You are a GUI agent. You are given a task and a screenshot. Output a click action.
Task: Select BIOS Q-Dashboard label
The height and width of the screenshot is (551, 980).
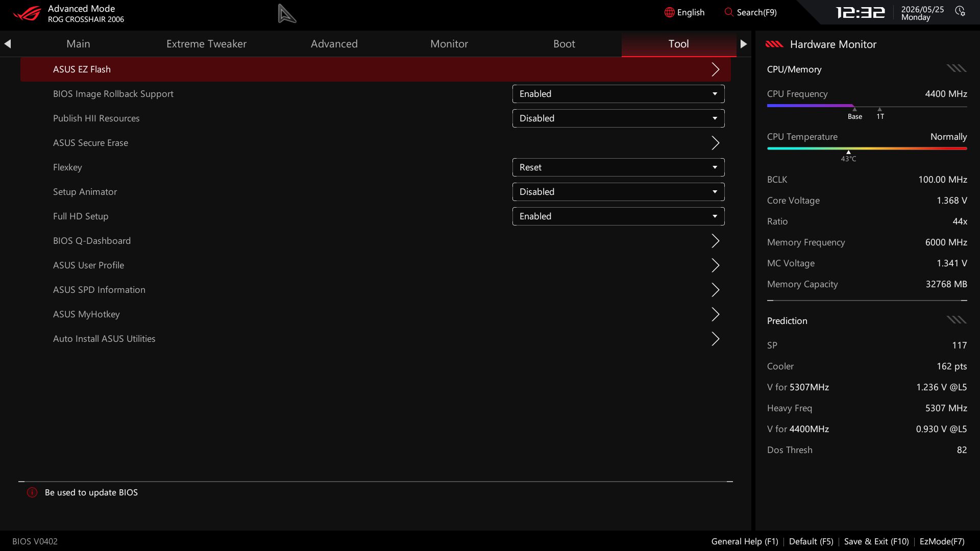point(92,241)
